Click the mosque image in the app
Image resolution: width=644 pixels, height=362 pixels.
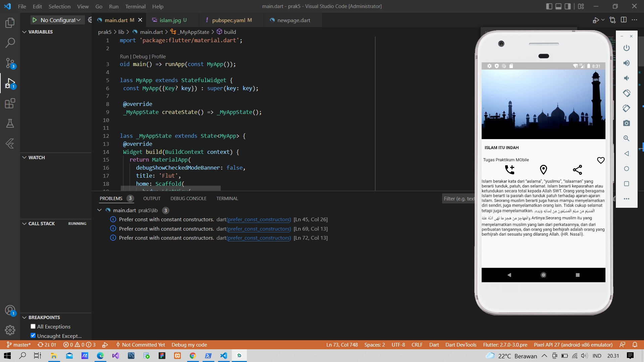click(x=543, y=104)
